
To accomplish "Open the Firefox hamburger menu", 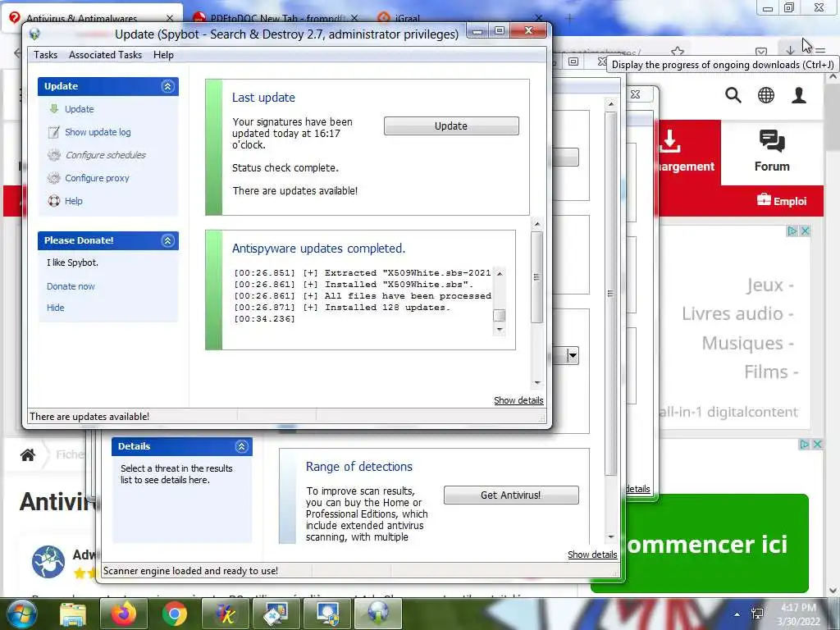I will pyautogui.click(x=820, y=50).
